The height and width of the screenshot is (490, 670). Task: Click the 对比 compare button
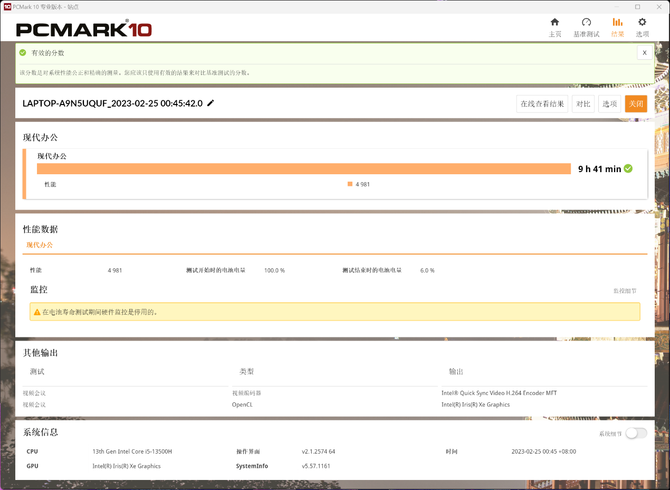point(583,104)
